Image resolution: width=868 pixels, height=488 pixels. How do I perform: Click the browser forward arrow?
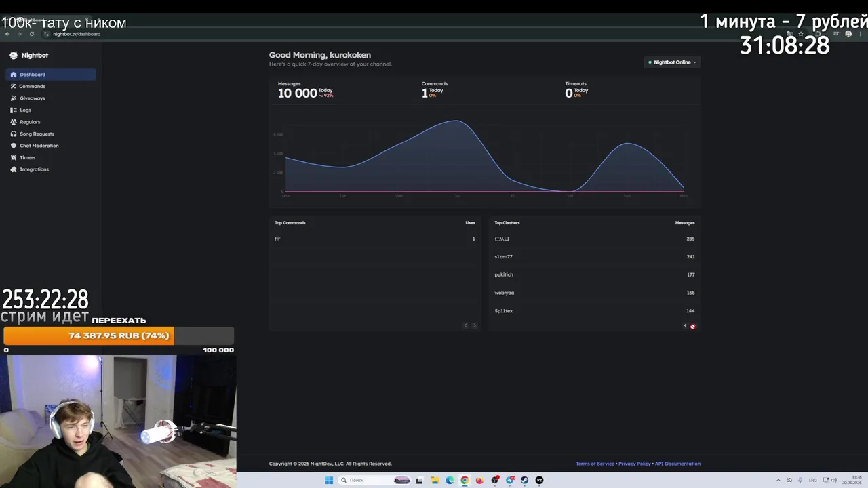[19, 34]
